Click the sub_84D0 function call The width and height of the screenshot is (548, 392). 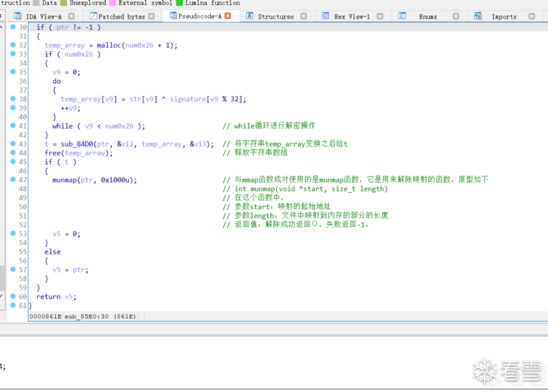77,144
